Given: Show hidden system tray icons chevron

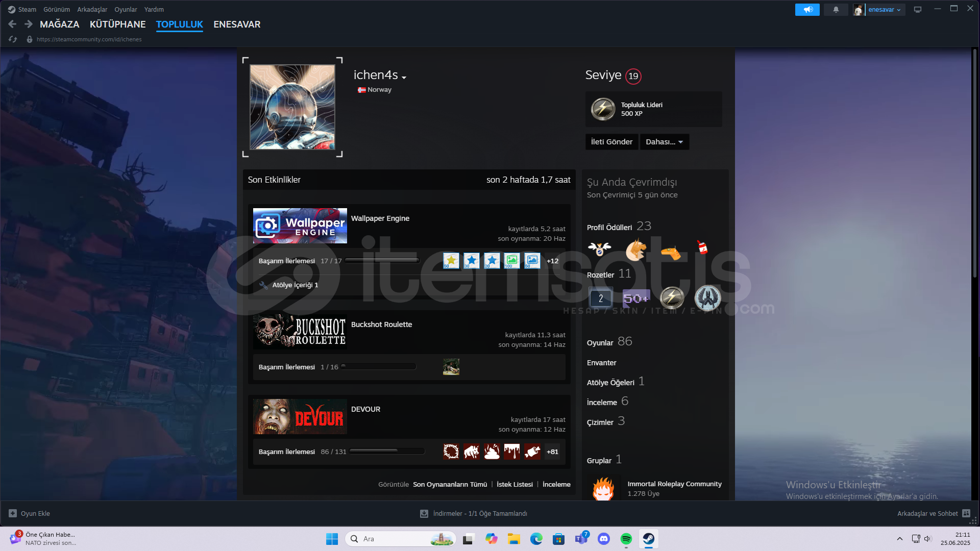Looking at the screenshot, I should point(900,539).
